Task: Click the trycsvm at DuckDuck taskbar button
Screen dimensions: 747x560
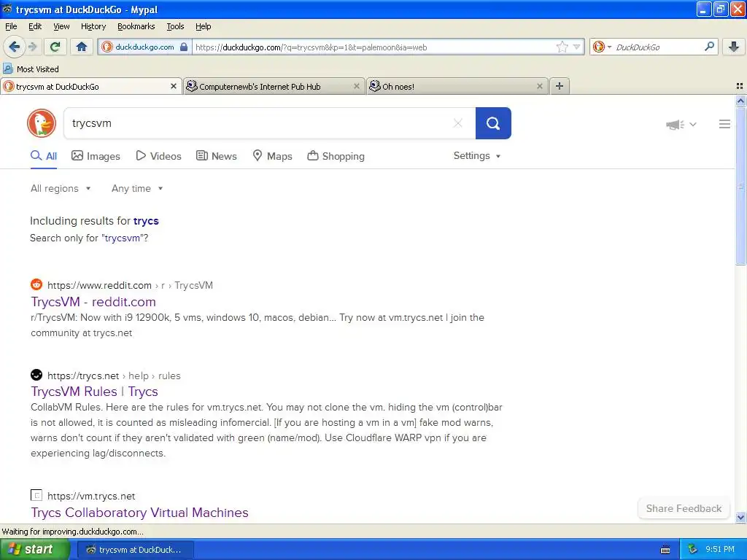Action: (135, 550)
